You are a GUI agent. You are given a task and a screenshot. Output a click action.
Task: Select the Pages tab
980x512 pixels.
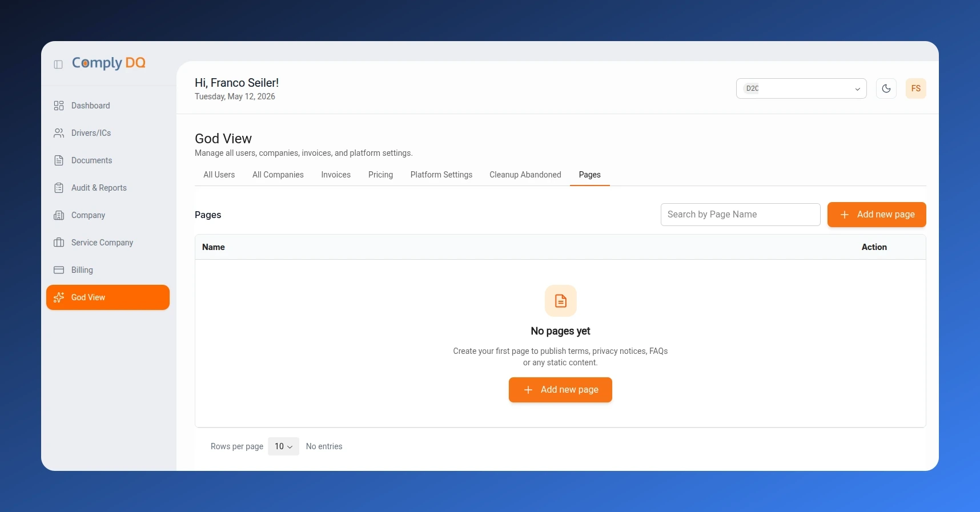coord(590,175)
